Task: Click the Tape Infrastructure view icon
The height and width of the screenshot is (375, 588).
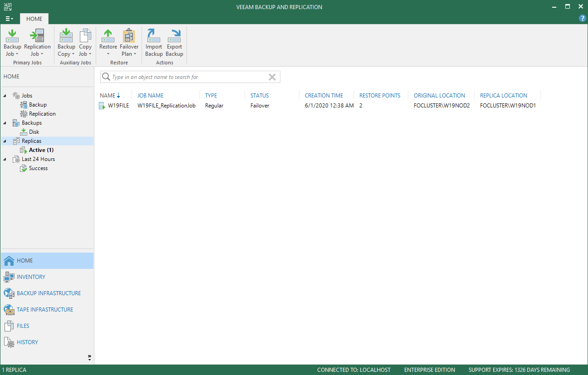Action: [x=9, y=310]
